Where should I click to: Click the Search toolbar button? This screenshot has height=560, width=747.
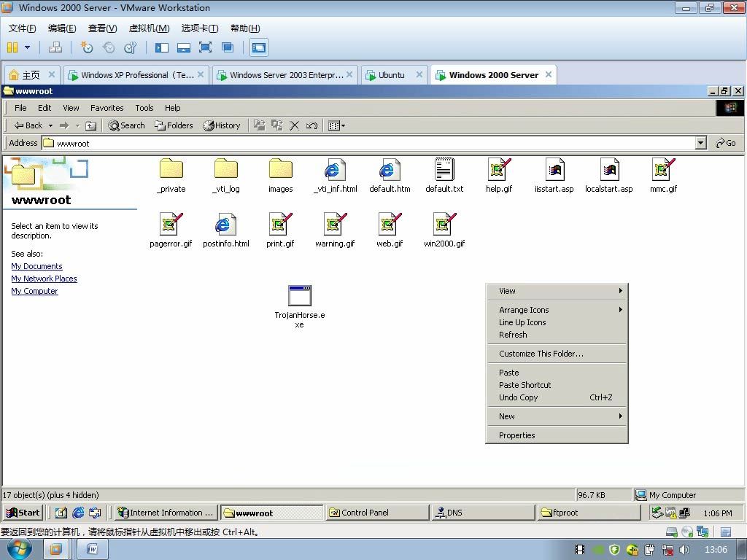coord(126,125)
